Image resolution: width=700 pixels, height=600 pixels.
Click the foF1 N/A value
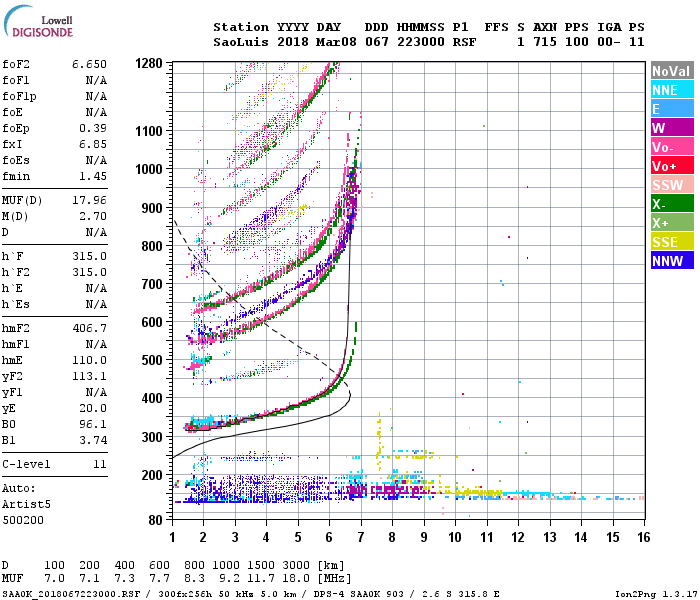[96, 80]
